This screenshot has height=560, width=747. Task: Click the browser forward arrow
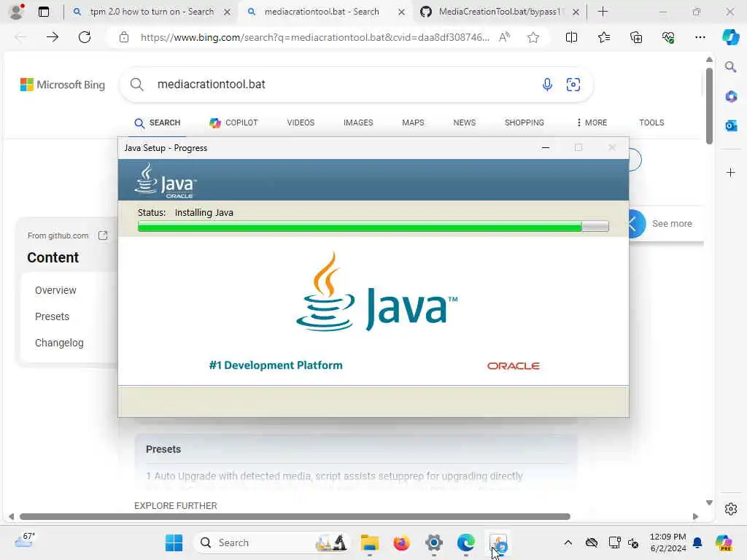tap(53, 37)
